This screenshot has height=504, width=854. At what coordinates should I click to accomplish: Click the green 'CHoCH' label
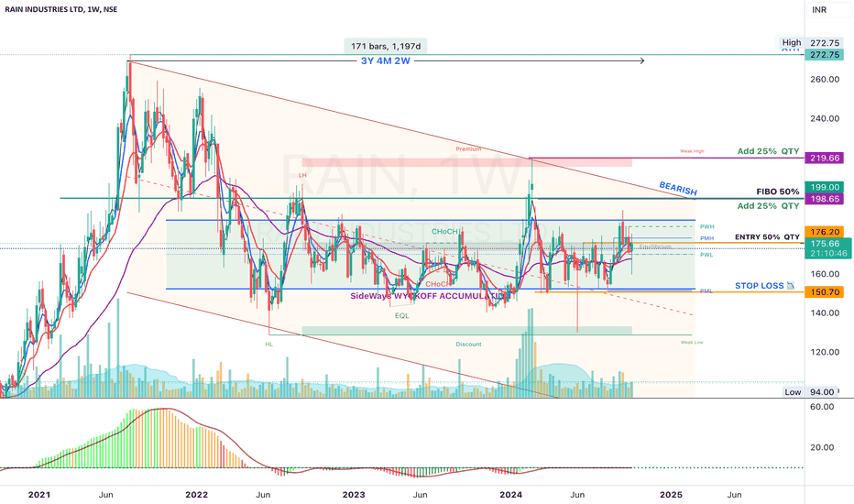(x=444, y=232)
